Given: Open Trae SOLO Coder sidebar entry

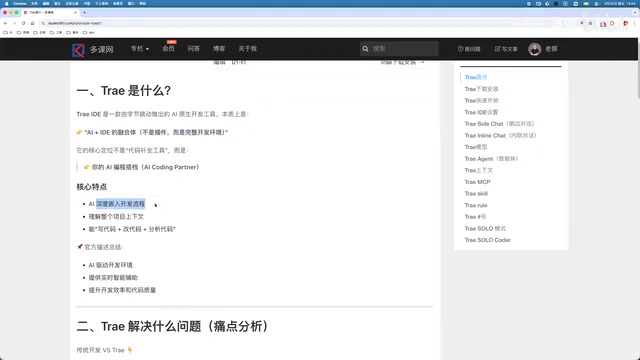Looking at the screenshot, I should click(487, 240).
